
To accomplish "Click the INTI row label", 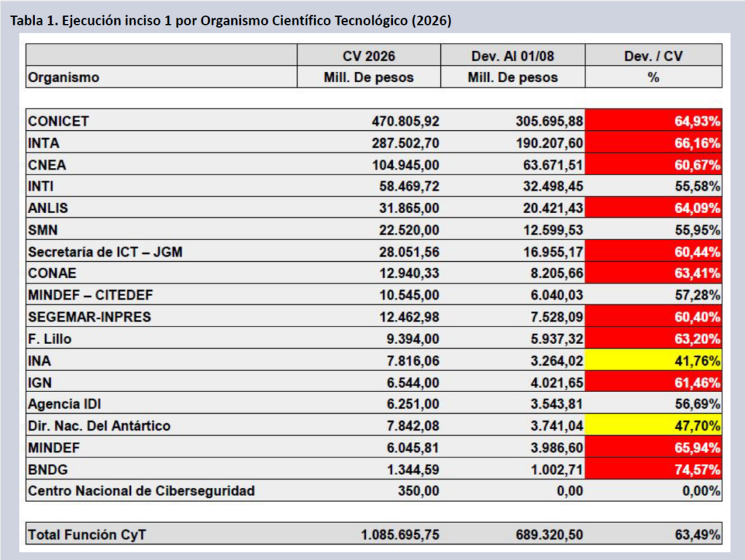I will (41, 186).
